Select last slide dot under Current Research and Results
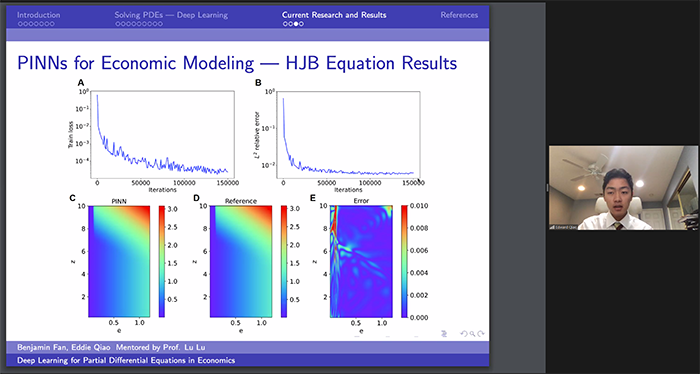This screenshot has width=700, height=374. 301,24
